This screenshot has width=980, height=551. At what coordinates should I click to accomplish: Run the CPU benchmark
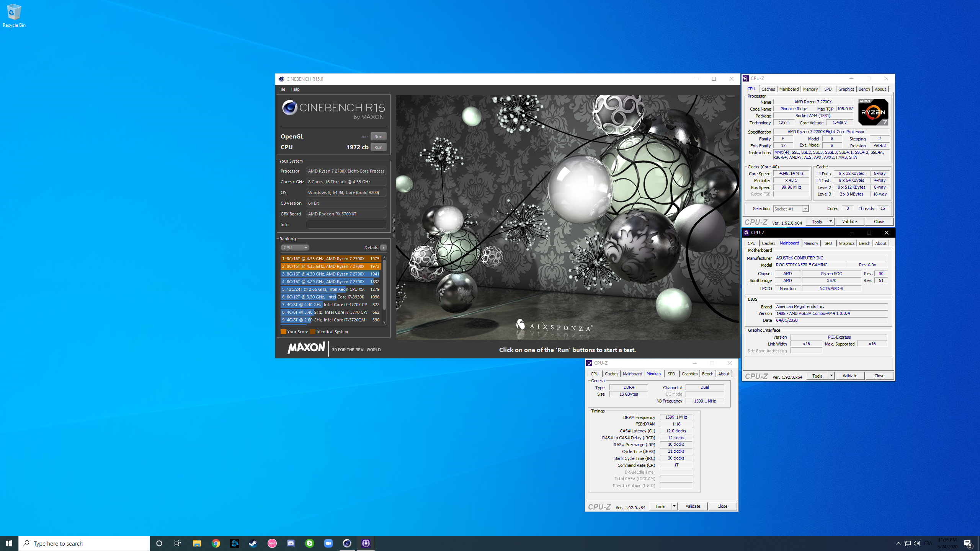[x=378, y=147]
